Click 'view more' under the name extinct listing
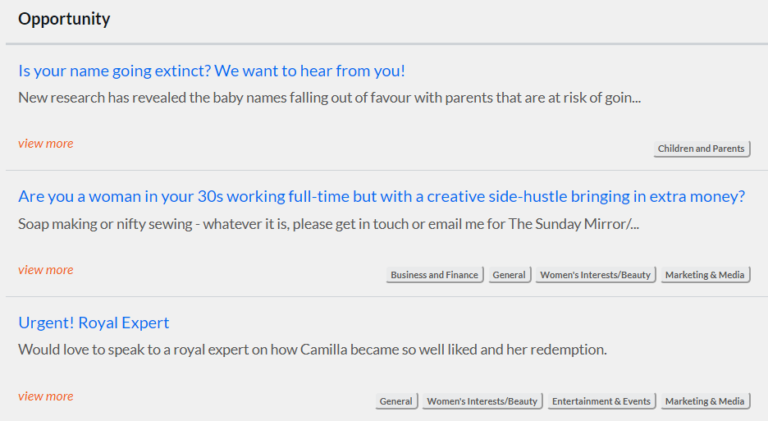768x421 pixels. (45, 143)
